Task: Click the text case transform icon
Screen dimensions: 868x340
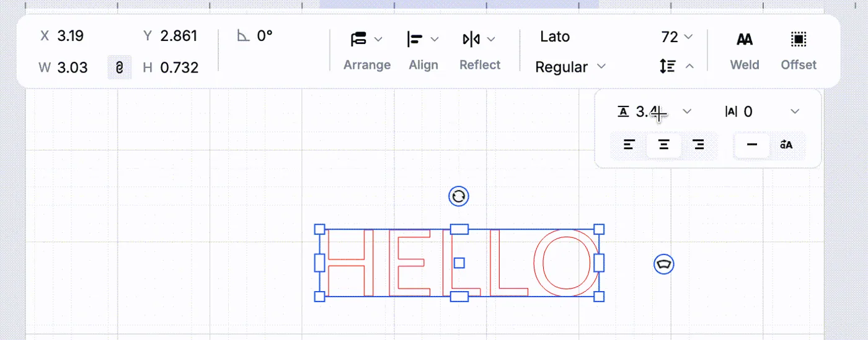Action: 787,145
